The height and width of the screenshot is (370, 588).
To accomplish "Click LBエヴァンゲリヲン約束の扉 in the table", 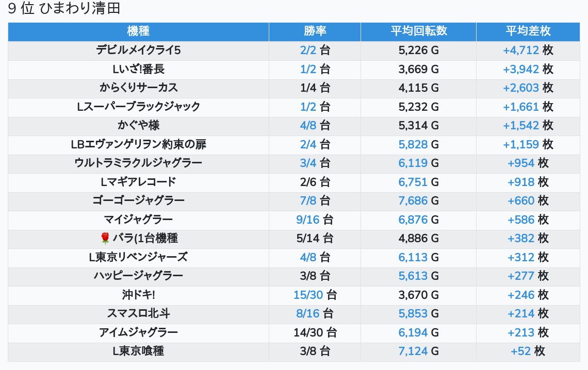I will [x=138, y=144].
